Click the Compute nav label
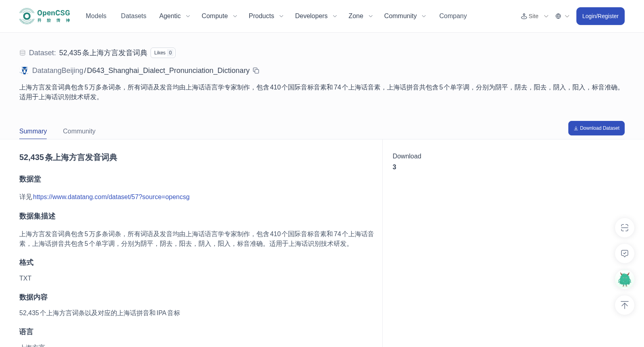The height and width of the screenshot is (347, 644). 215,16
